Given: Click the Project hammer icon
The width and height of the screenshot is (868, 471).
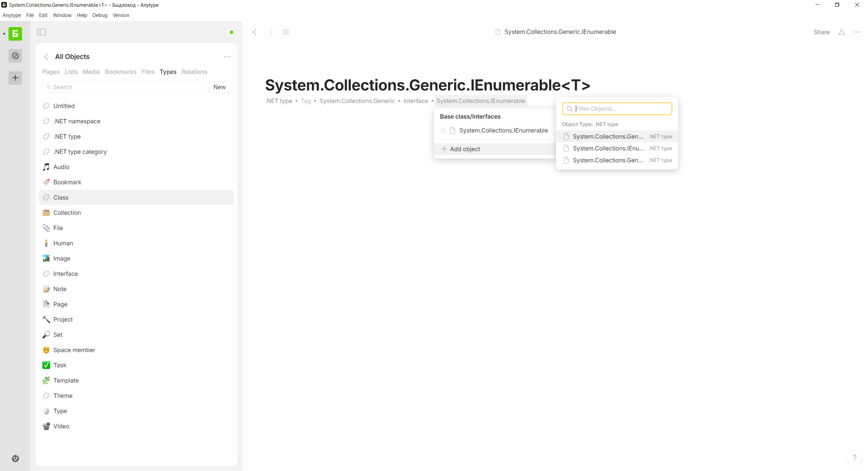Looking at the screenshot, I should [46, 319].
